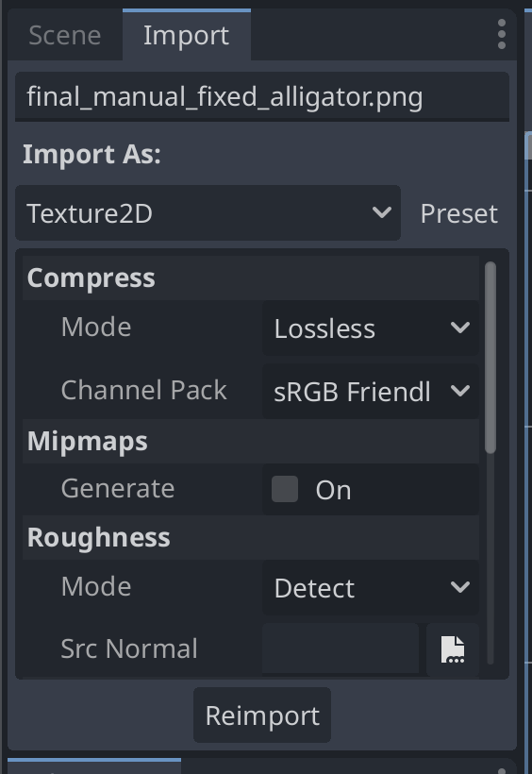532x774 pixels.
Task: Click the Reimport button
Action: 262,715
